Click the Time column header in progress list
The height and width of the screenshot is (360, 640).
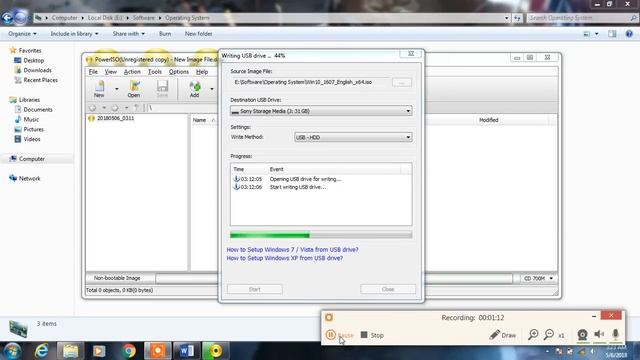click(249, 169)
